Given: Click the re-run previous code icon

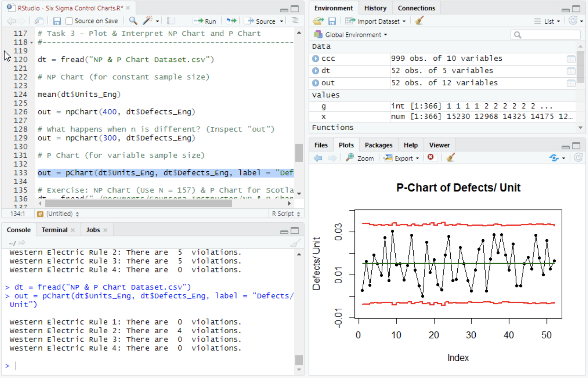Looking at the screenshot, I should pyautogui.click(x=231, y=21).
